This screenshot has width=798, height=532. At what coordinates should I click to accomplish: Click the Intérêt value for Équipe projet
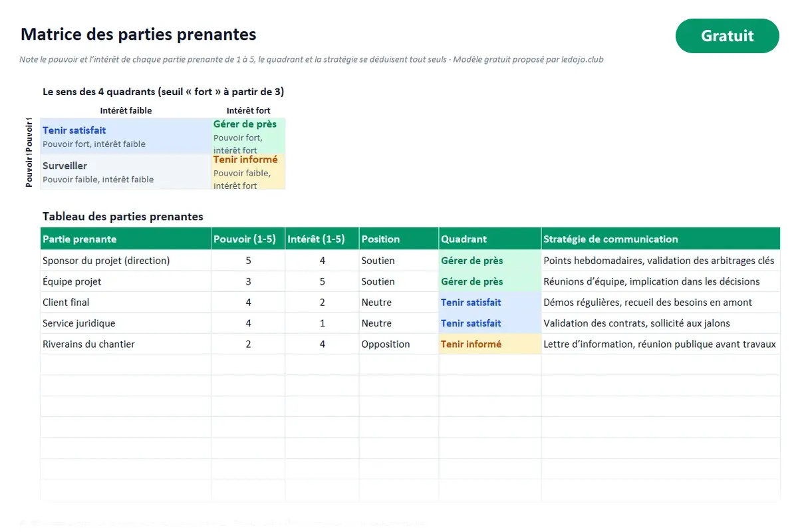[x=322, y=281]
